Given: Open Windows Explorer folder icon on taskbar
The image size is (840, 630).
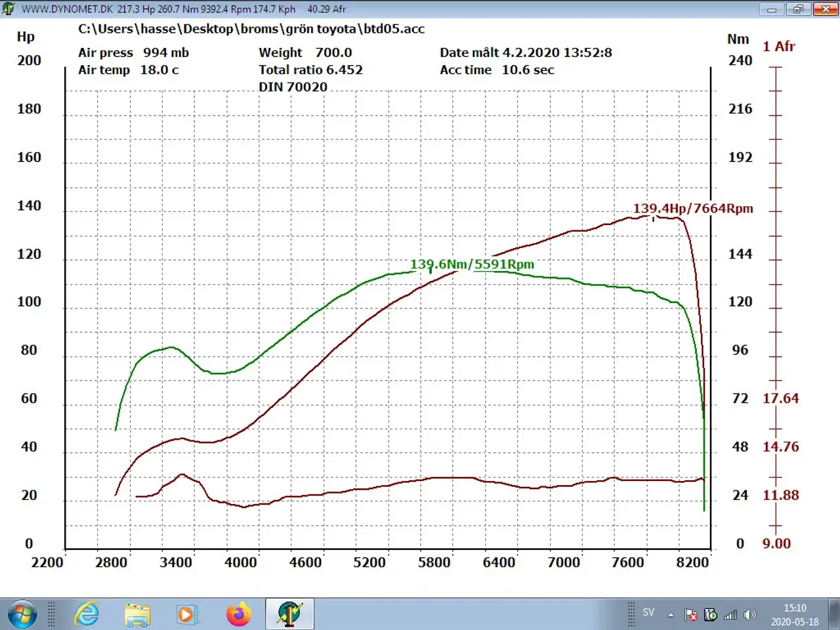Looking at the screenshot, I should pyautogui.click(x=137, y=615).
